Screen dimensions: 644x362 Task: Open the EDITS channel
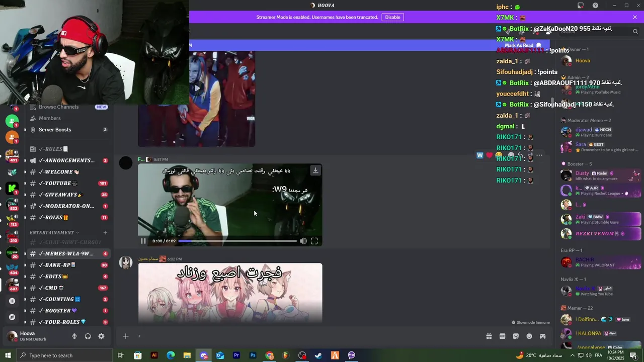pyautogui.click(x=69, y=277)
